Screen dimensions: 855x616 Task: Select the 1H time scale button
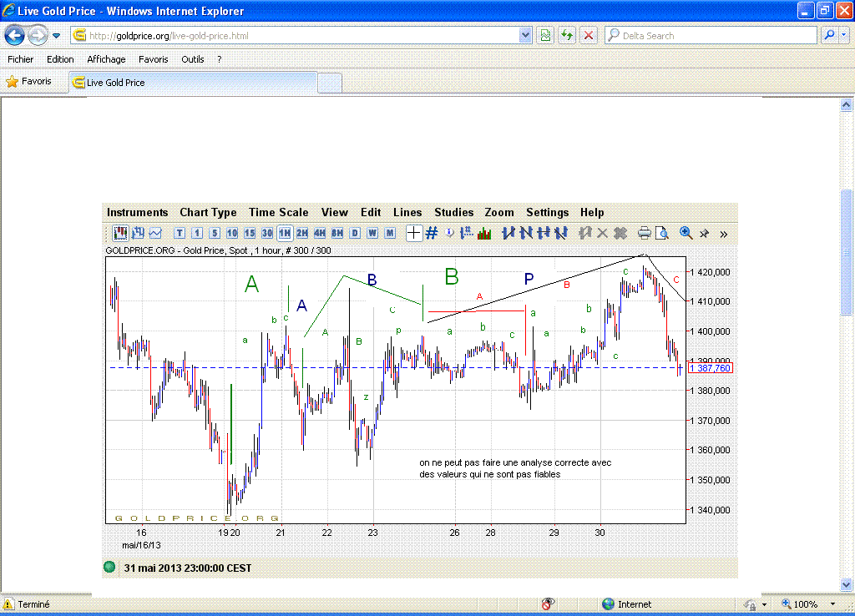click(285, 234)
